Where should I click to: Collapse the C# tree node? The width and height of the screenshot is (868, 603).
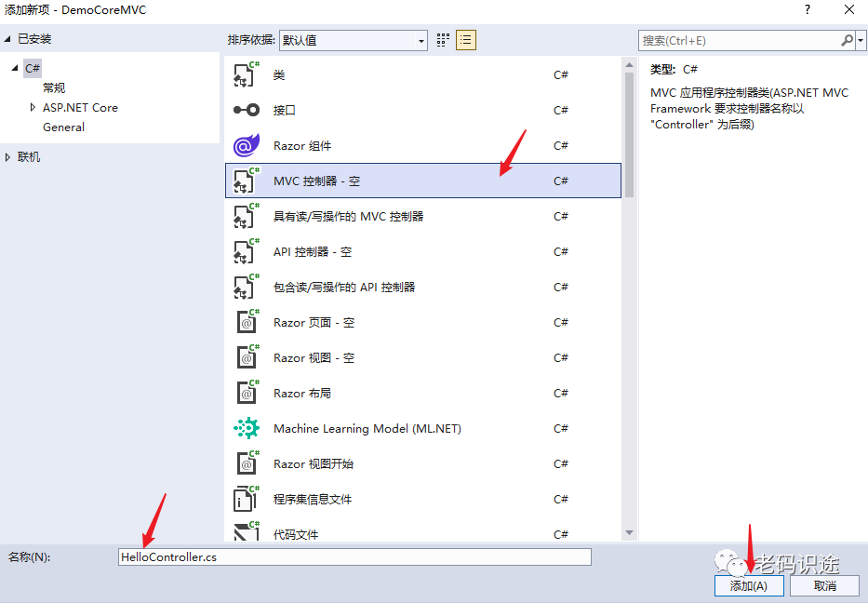(15, 68)
